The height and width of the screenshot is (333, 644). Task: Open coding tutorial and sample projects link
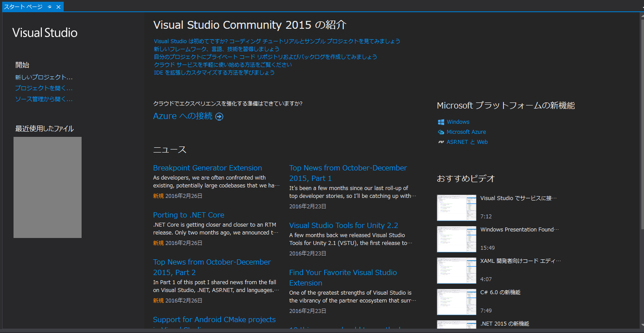pyautogui.click(x=277, y=41)
